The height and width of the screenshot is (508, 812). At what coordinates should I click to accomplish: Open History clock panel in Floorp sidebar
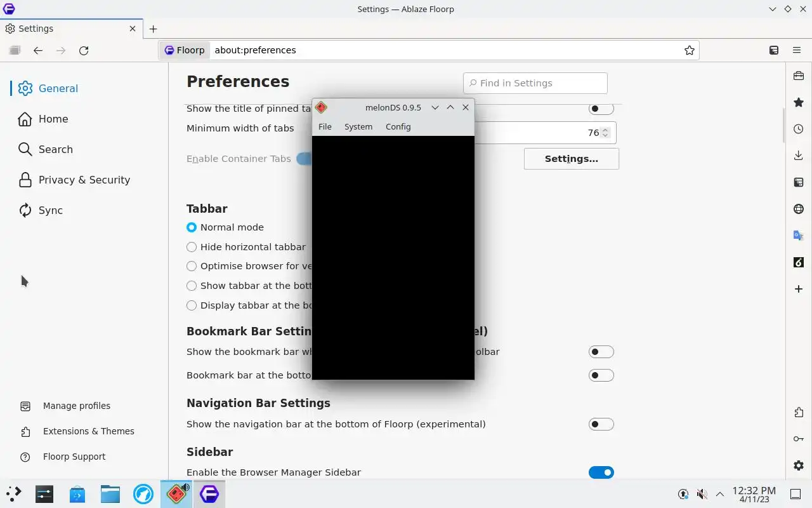pyautogui.click(x=799, y=129)
